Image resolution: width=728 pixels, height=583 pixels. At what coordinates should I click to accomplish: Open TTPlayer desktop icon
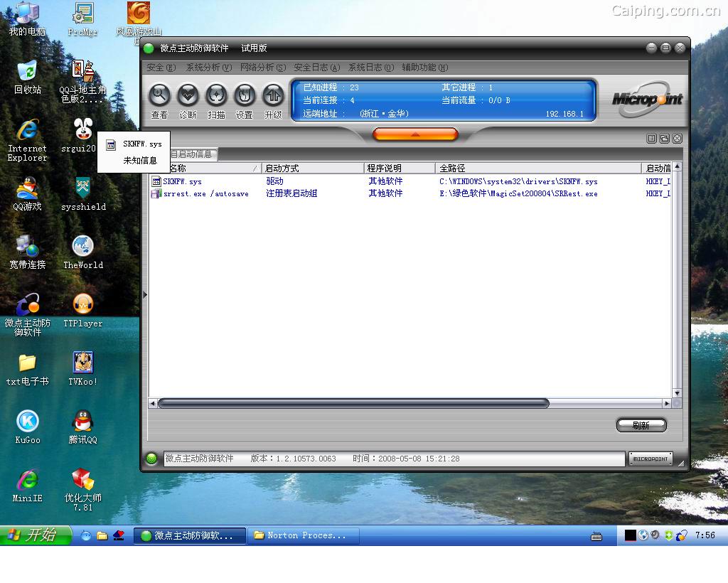[83, 311]
